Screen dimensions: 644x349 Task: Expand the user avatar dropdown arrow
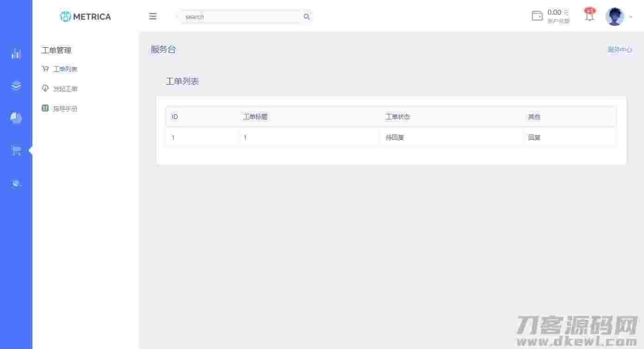click(630, 17)
